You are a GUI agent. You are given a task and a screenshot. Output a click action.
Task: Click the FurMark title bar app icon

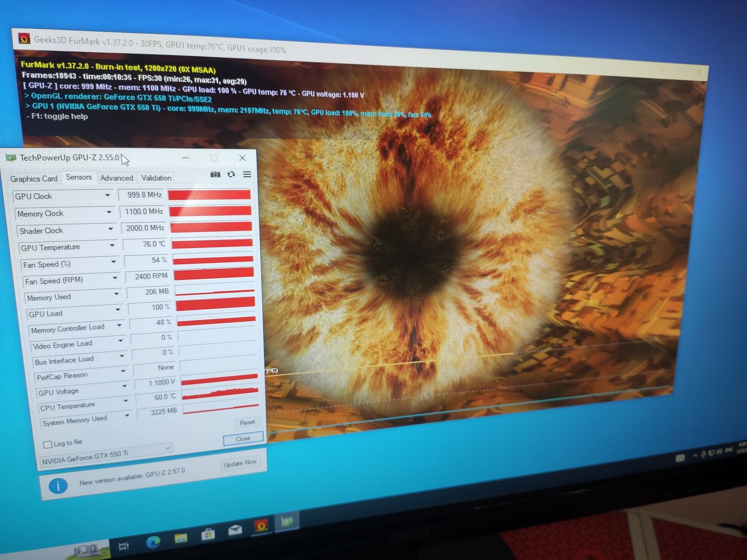pos(24,38)
